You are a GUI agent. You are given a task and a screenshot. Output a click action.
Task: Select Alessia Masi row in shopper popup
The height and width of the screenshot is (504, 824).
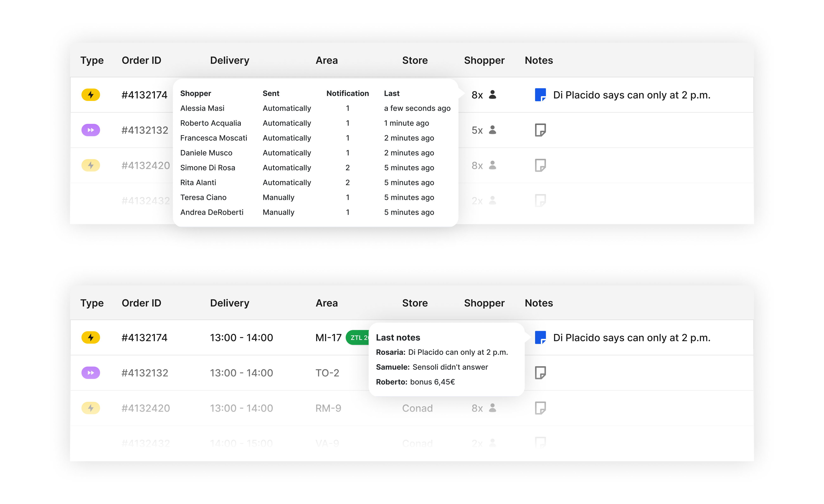(x=202, y=108)
